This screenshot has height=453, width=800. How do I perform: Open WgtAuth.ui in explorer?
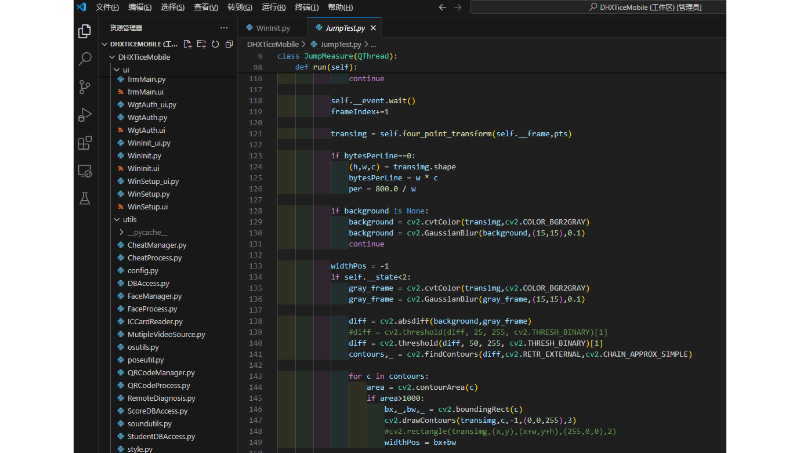click(x=146, y=130)
